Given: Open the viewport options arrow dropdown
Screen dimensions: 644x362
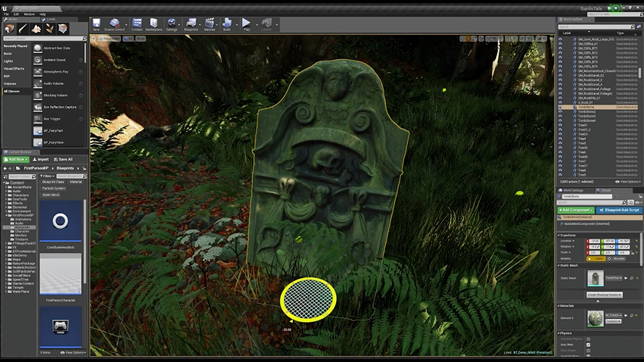Looking at the screenshot, I should pos(94,39).
